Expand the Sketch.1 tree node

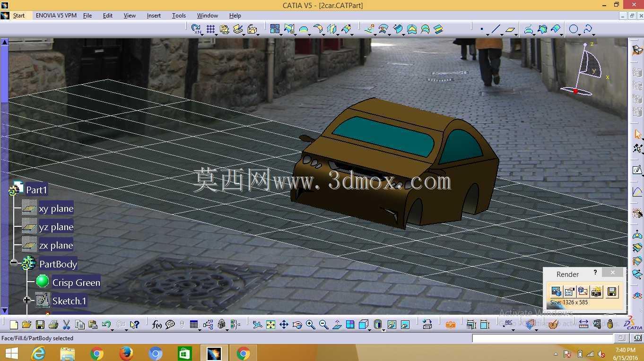pos(27,300)
